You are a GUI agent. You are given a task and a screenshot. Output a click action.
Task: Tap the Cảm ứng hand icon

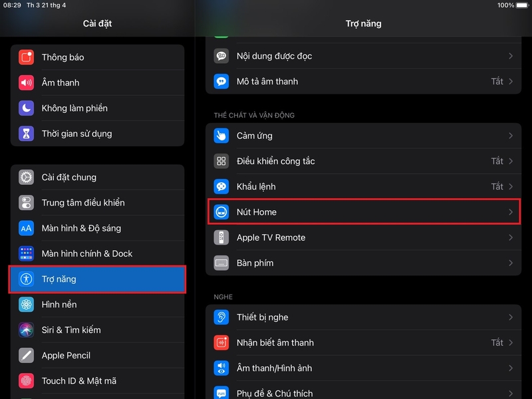point(221,136)
